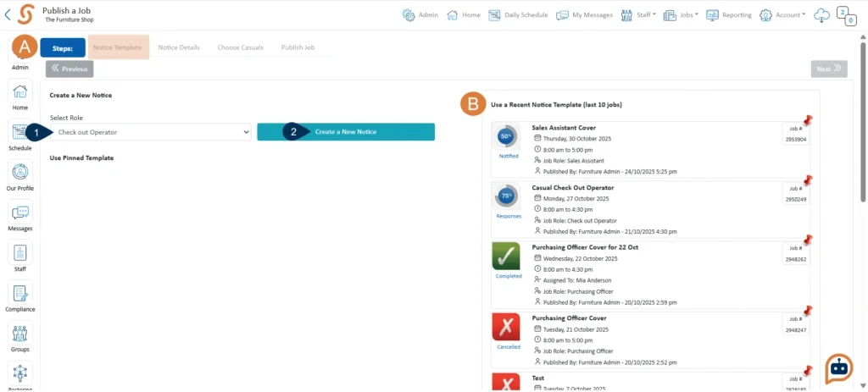Open Home in the top navigation
This screenshot has width=868, height=392.
(x=464, y=15)
